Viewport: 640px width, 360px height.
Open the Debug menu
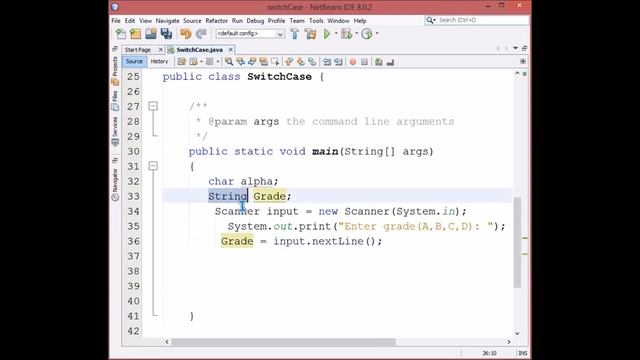pos(255,20)
